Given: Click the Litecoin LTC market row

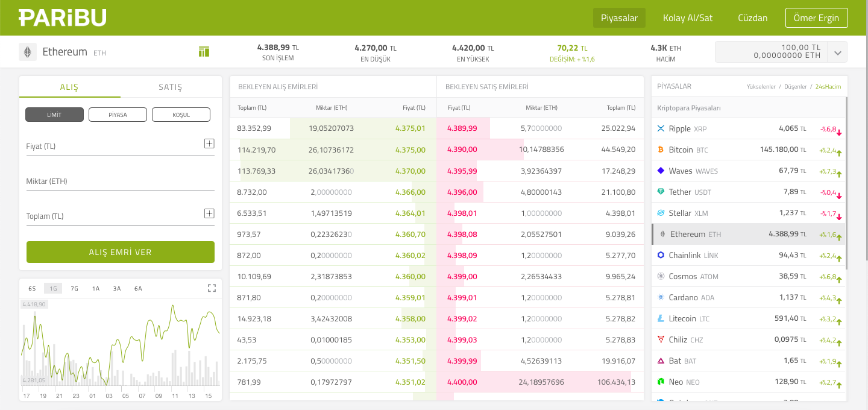Looking at the screenshot, I should pyautogui.click(x=748, y=318).
